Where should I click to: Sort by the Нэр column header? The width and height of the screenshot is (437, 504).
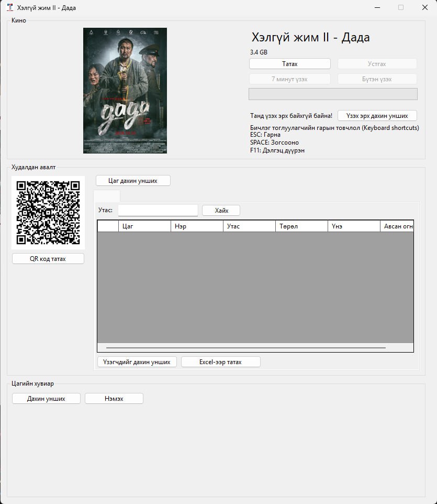[197, 226]
